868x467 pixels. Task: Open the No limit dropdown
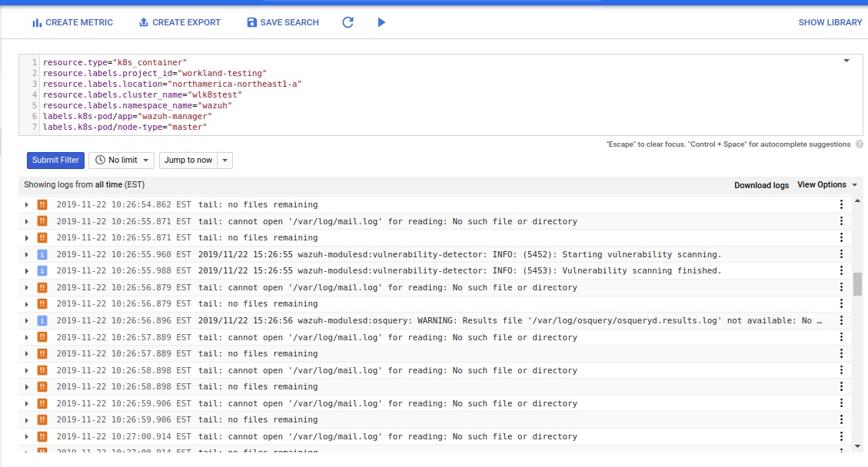[121, 160]
